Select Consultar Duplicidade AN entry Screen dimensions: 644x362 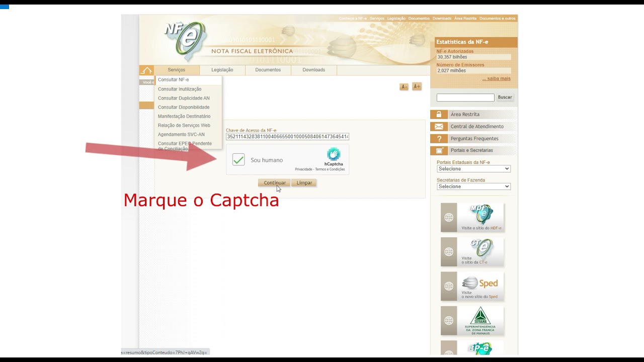188,98
